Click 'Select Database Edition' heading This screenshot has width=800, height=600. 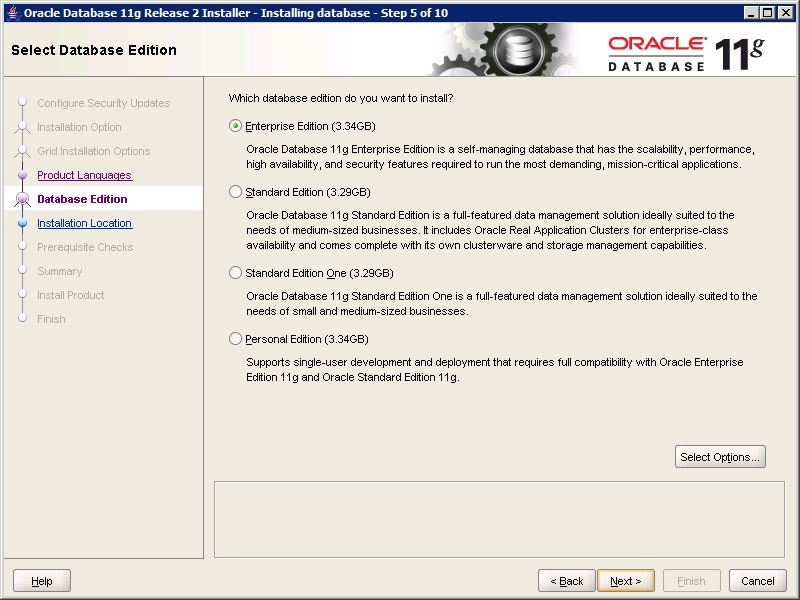(x=94, y=50)
